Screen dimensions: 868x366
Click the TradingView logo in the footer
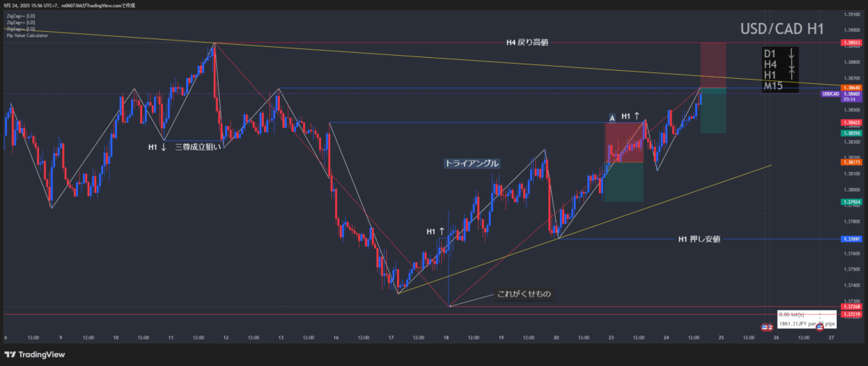click(x=34, y=354)
